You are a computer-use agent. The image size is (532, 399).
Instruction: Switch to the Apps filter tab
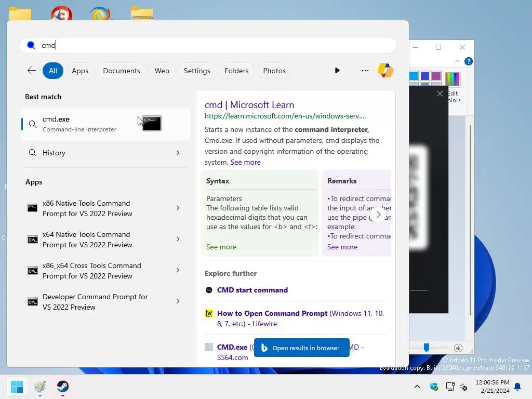(80, 71)
